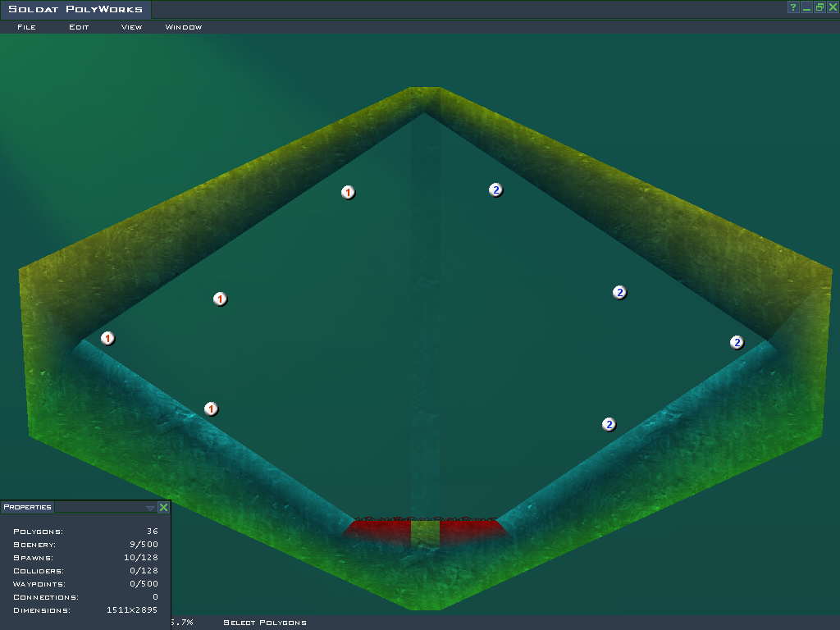Select the leftmost red team 1 spawn
The image size is (840, 630).
(x=107, y=339)
